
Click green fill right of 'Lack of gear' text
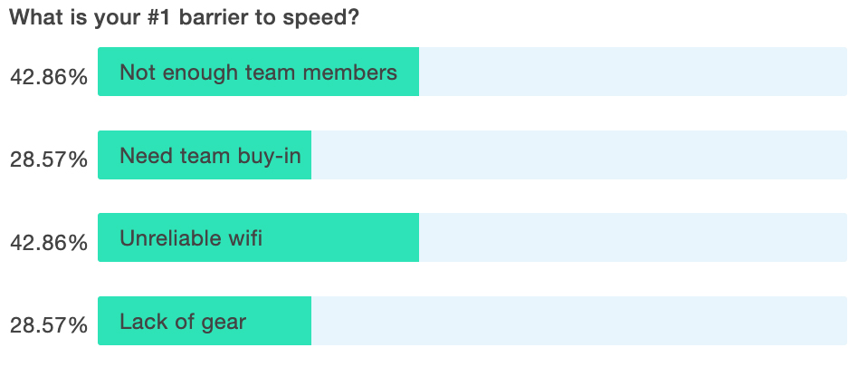click(279, 321)
